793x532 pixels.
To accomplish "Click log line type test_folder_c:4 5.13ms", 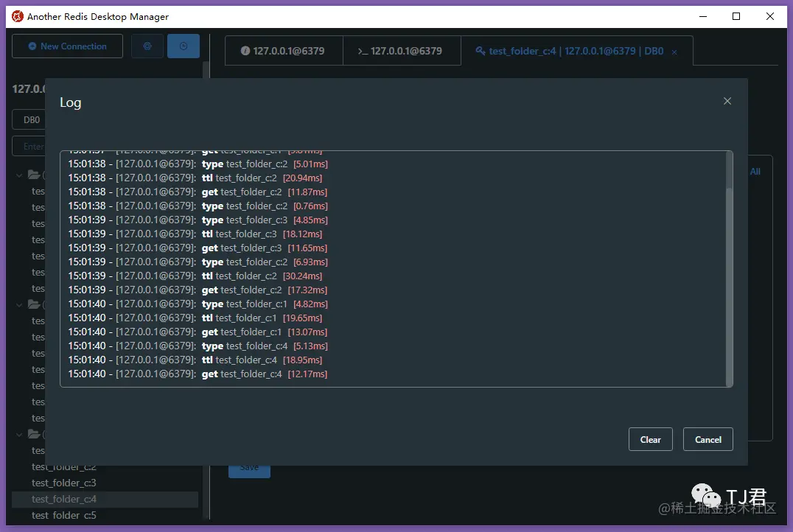I will 198,346.
